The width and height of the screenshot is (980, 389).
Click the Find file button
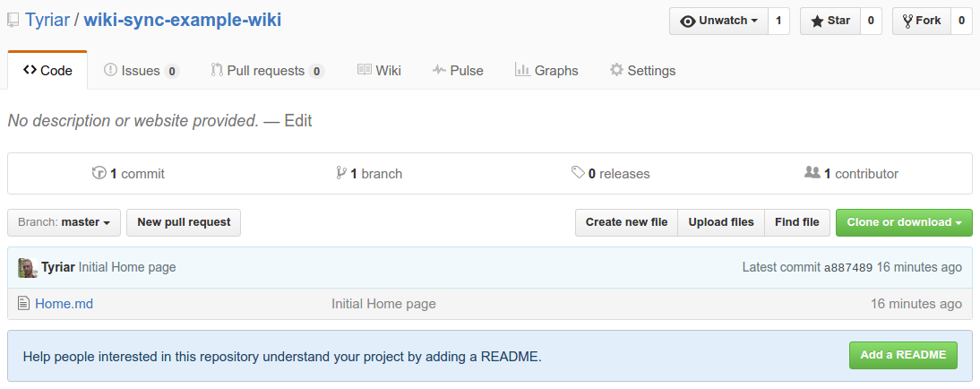pyautogui.click(x=797, y=222)
